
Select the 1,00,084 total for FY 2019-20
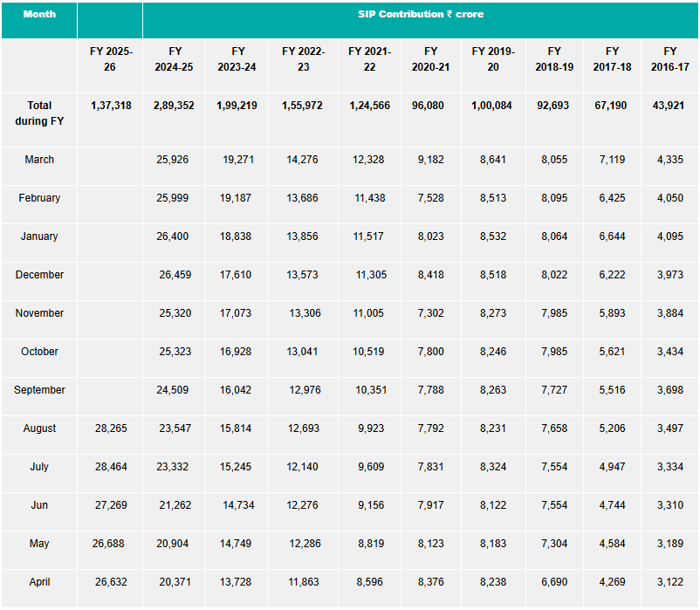pos(493,106)
